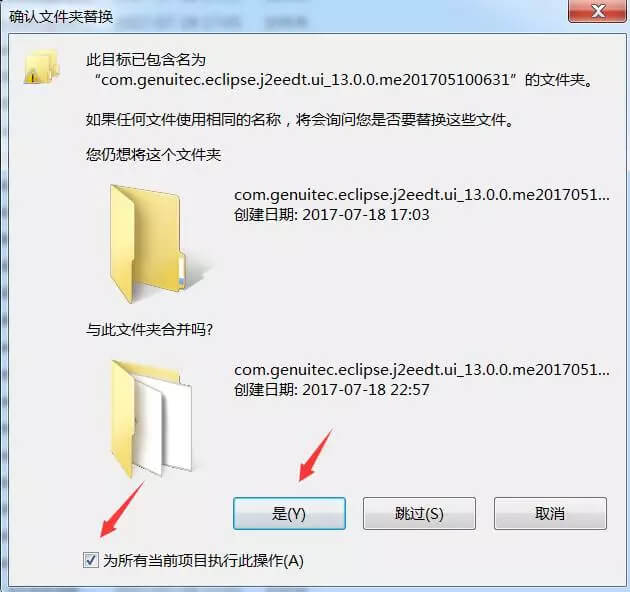Image resolution: width=630 pixels, height=592 pixels.
Task: Click the 确认文件夹替换 title bar
Action: (281, 16)
